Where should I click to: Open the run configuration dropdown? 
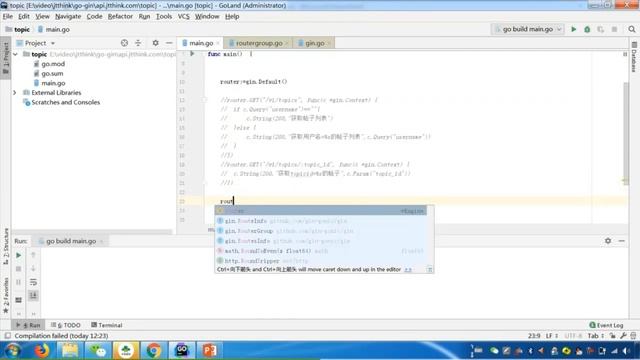[528, 29]
